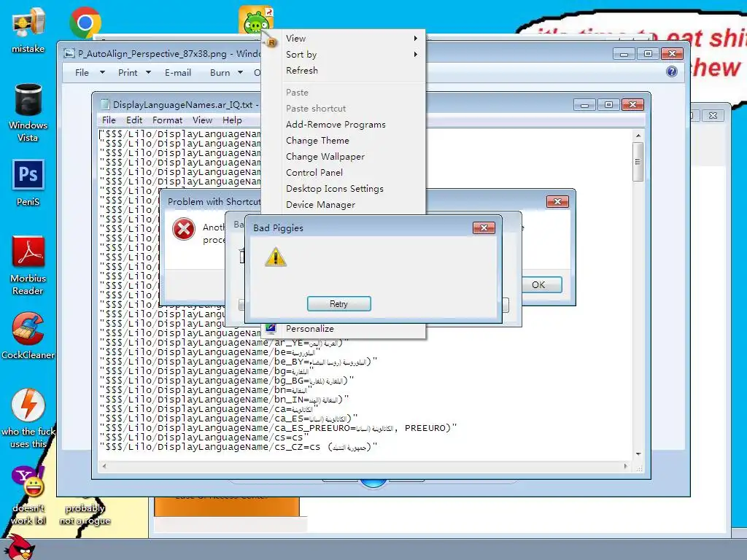Click the Photo Viewer title bar icon
Screen dimensions: 747x560
click(x=69, y=54)
